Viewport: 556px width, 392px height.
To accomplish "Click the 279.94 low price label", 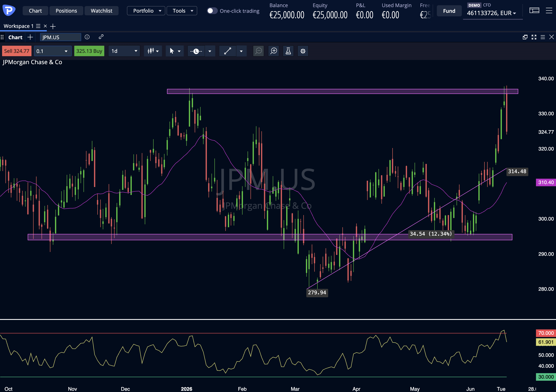I will (317, 293).
